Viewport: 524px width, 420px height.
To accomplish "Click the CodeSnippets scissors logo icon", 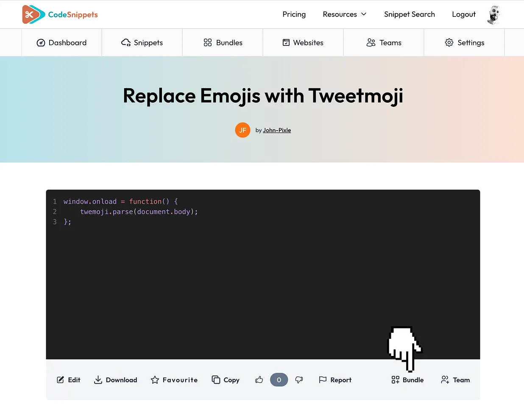I will [x=33, y=14].
